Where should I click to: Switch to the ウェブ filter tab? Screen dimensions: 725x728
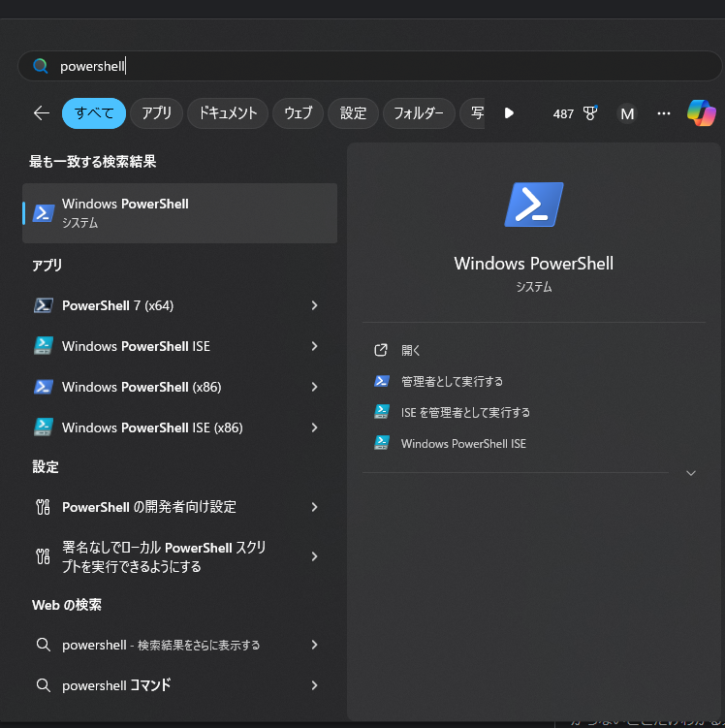pos(298,112)
